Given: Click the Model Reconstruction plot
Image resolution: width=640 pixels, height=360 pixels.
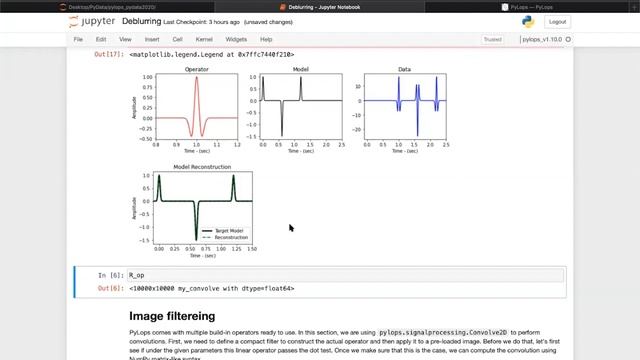Looking at the screenshot, I should click(202, 208).
